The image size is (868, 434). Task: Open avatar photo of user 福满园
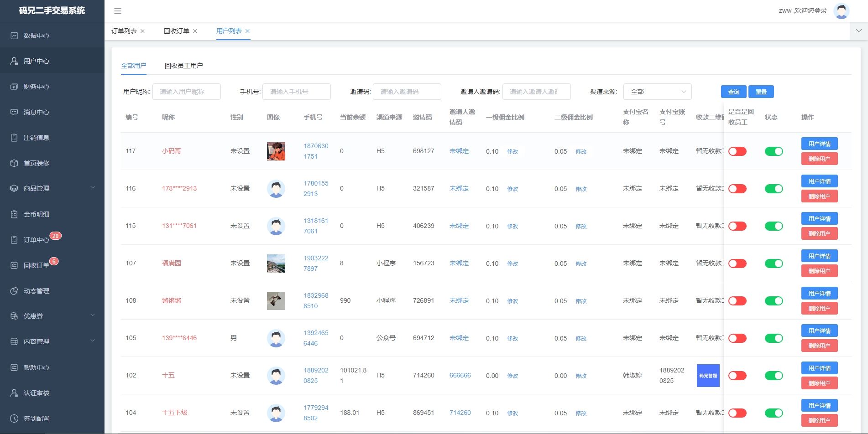pyautogui.click(x=276, y=263)
